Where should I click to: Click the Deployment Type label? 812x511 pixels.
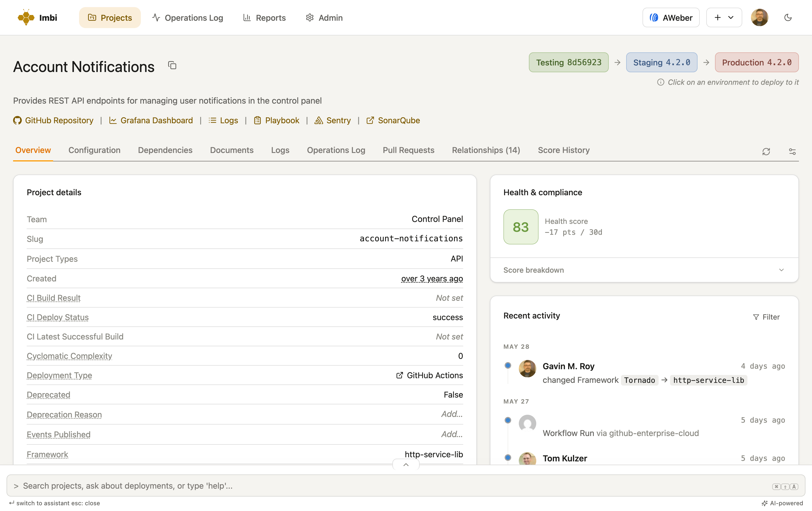tap(59, 375)
